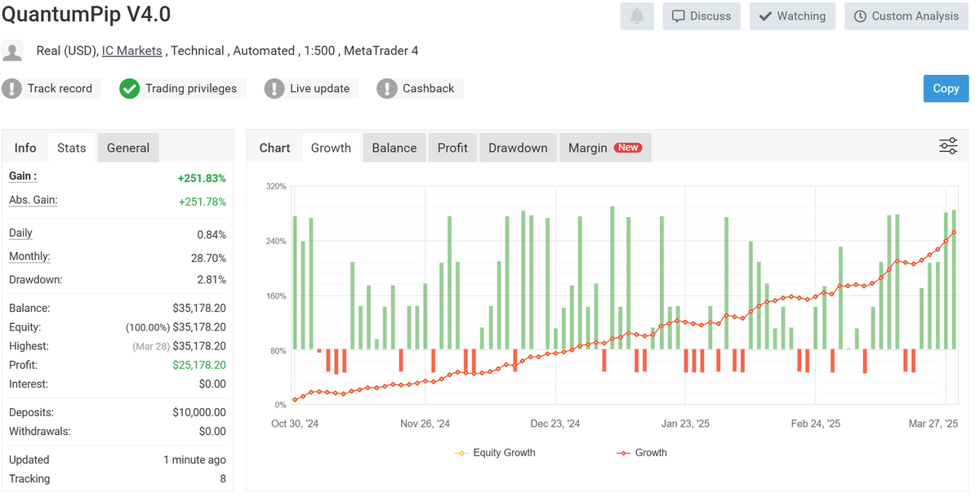This screenshot has height=497, width=980.
Task: Open the Discuss button
Action: pyautogui.click(x=702, y=16)
